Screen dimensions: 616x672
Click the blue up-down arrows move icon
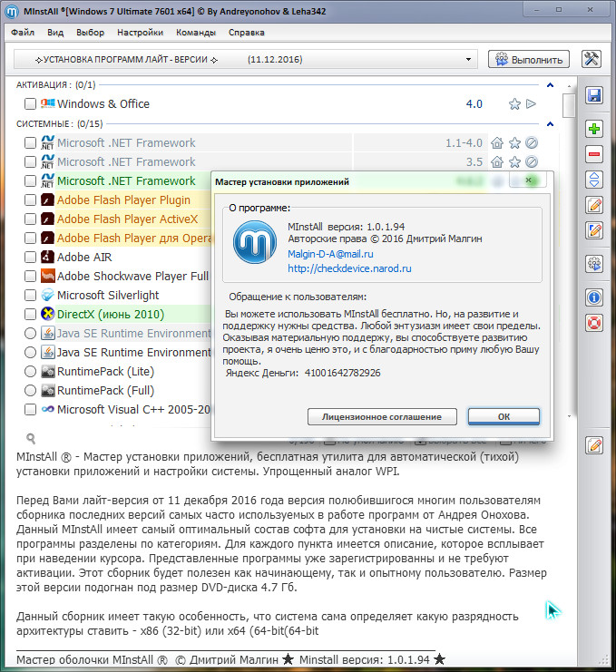pos(594,180)
